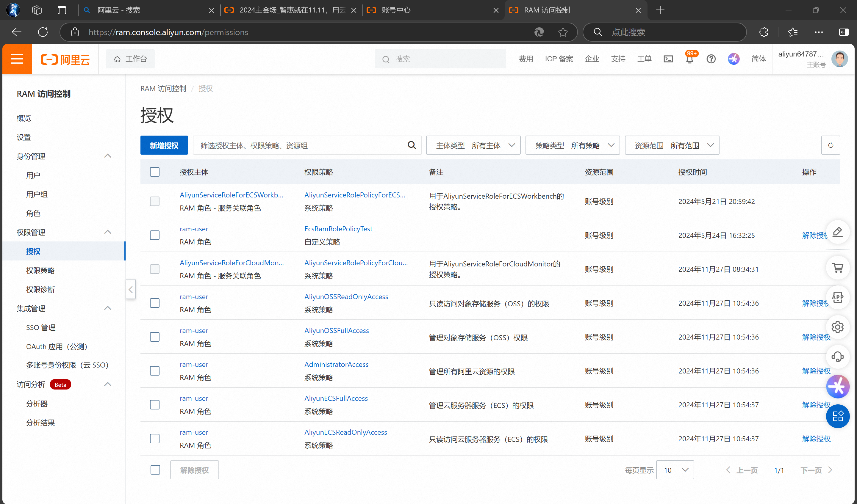Image resolution: width=857 pixels, height=504 pixels.
Task: Focus the 筛选授权主体 filter input
Action: (297, 145)
